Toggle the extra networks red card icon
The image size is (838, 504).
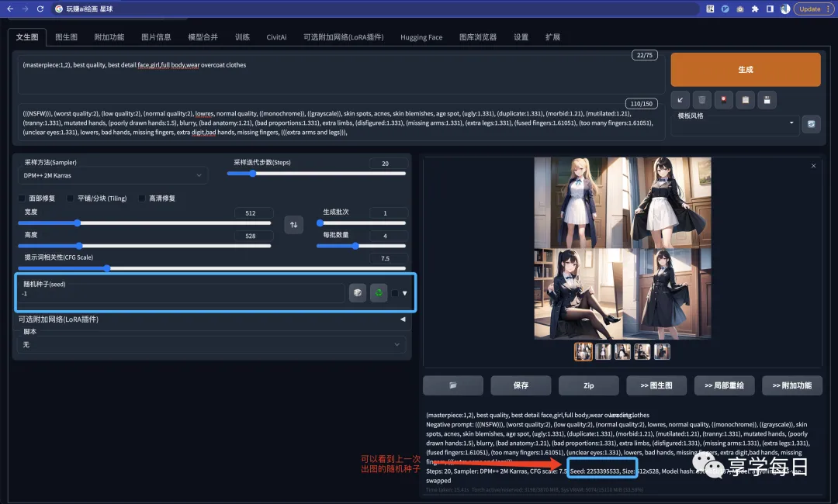(724, 100)
